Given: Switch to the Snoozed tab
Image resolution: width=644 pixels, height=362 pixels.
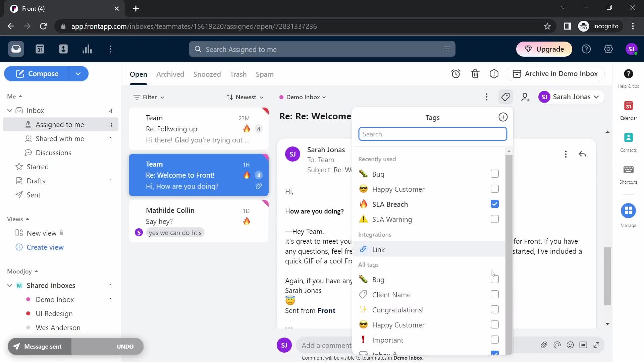Looking at the screenshot, I should [x=207, y=74].
